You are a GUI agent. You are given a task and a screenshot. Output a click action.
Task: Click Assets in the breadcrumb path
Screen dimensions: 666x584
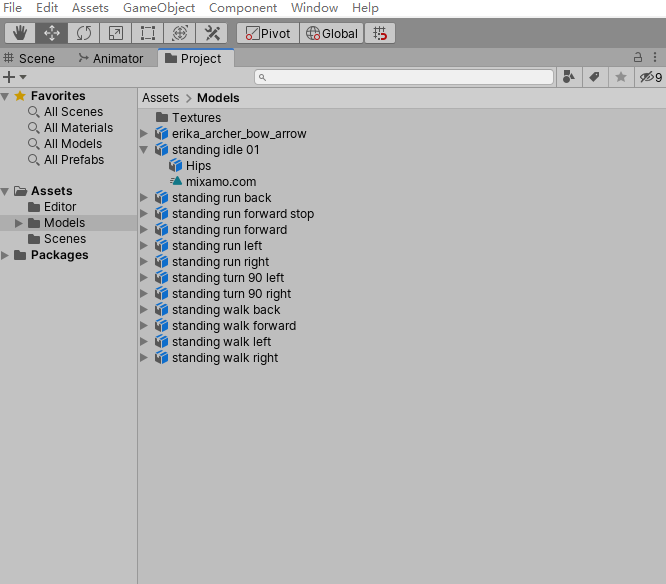click(161, 98)
